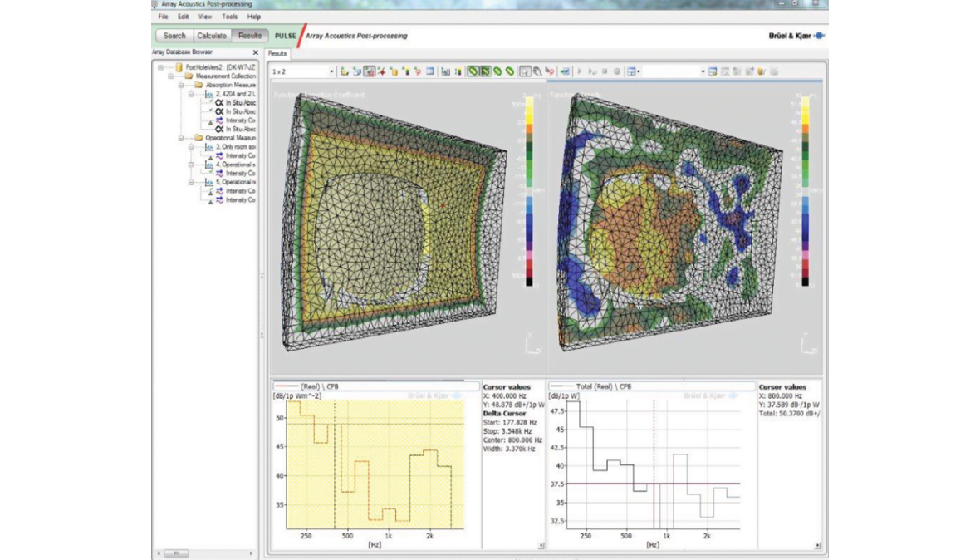This screenshot has height=560, width=980.
Task: Toggle the first green ellipse view button
Action: point(473,71)
